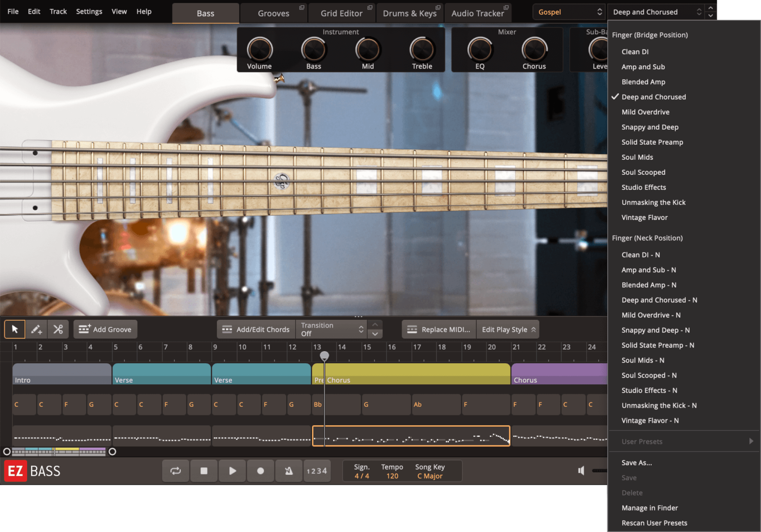The image size is (761, 532).
Task: Enable count-in with the 1234 button
Action: (x=317, y=471)
